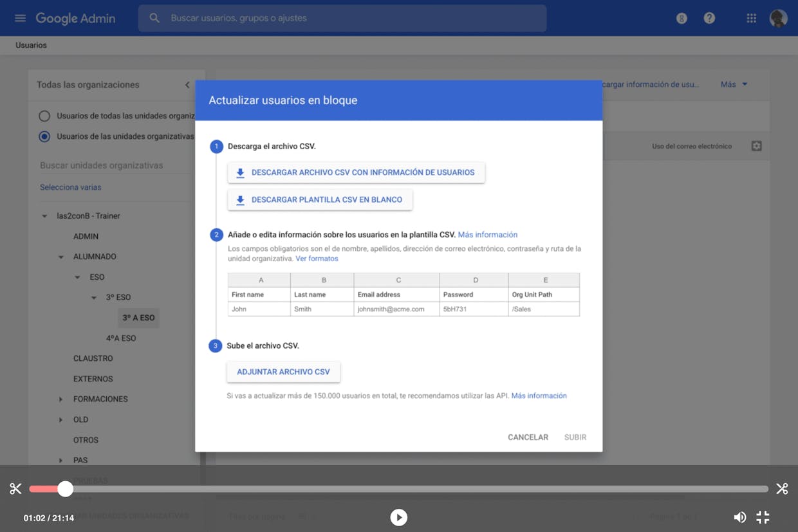
Task: Click the 'Actualizar usuarios en bloque' dialog title
Action: 283,100
